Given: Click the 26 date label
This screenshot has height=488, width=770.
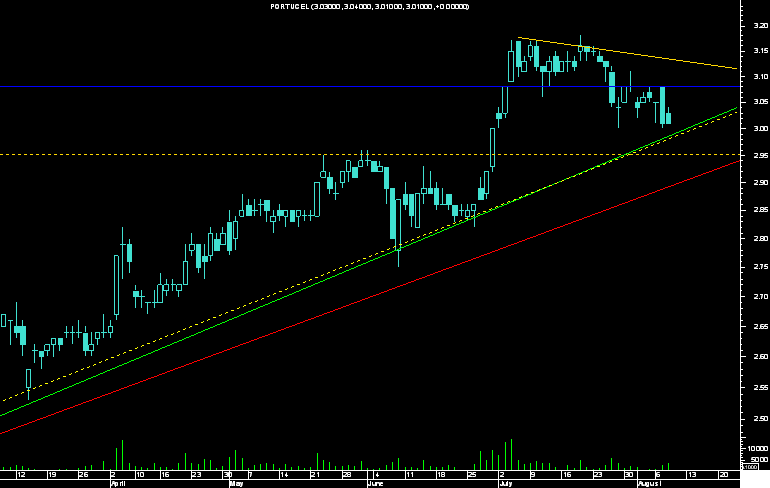Looking at the screenshot, I should 83,475.
